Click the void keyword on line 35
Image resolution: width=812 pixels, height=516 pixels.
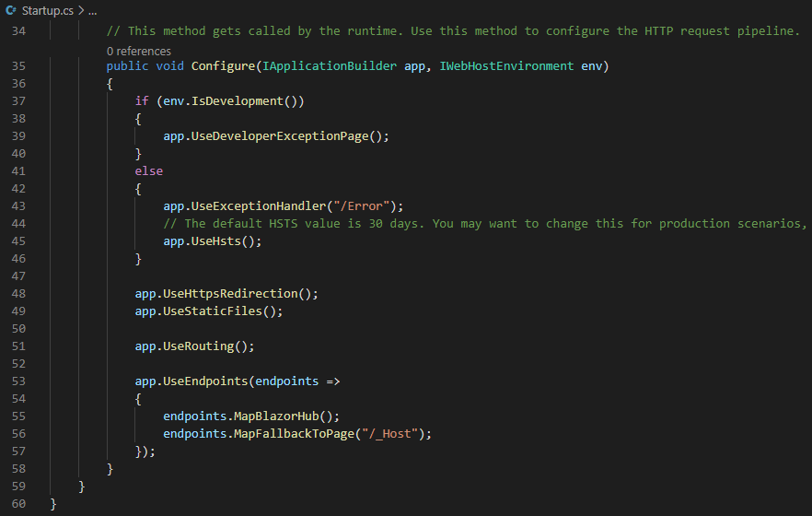[169, 66]
